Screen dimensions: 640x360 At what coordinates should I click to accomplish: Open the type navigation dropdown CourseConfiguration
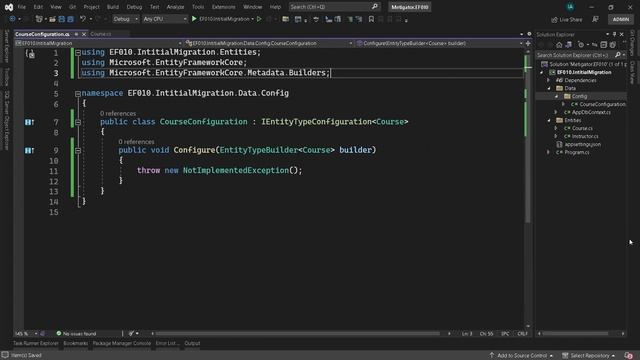coord(269,43)
